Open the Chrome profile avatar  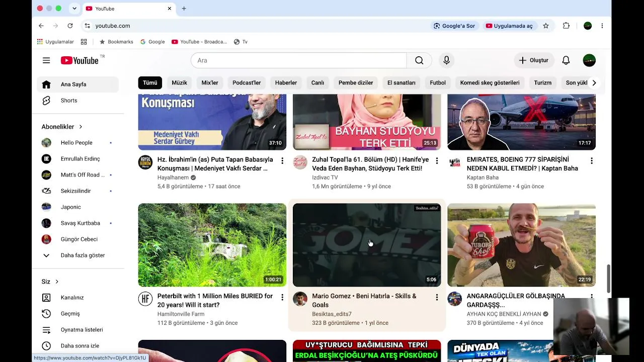[588, 26]
